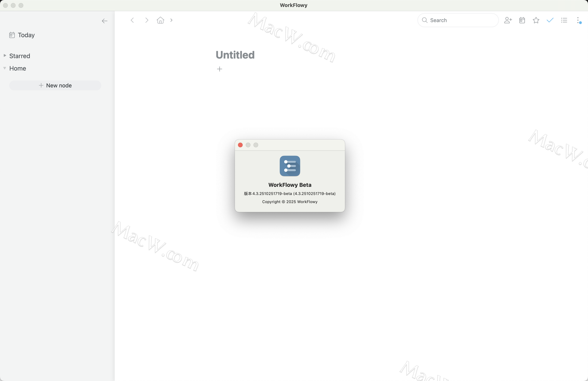The width and height of the screenshot is (588, 381).
Task: Select Home in the sidebar
Action: (x=17, y=68)
